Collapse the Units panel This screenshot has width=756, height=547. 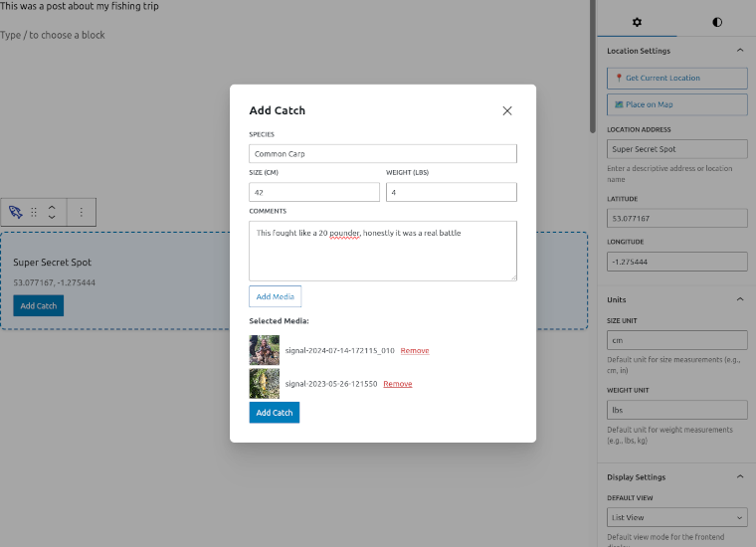tap(739, 299)
